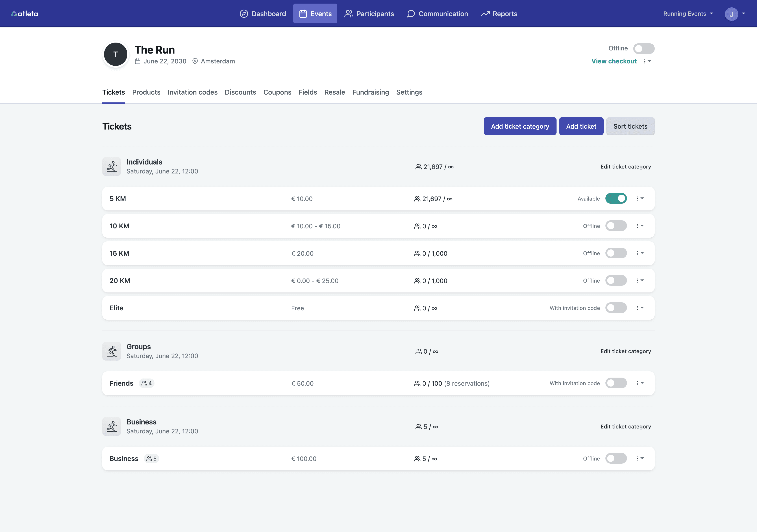Click the Business category runner icon
Image resolution: width=757 pixels, height=532 pixels.
coord(112,427)
